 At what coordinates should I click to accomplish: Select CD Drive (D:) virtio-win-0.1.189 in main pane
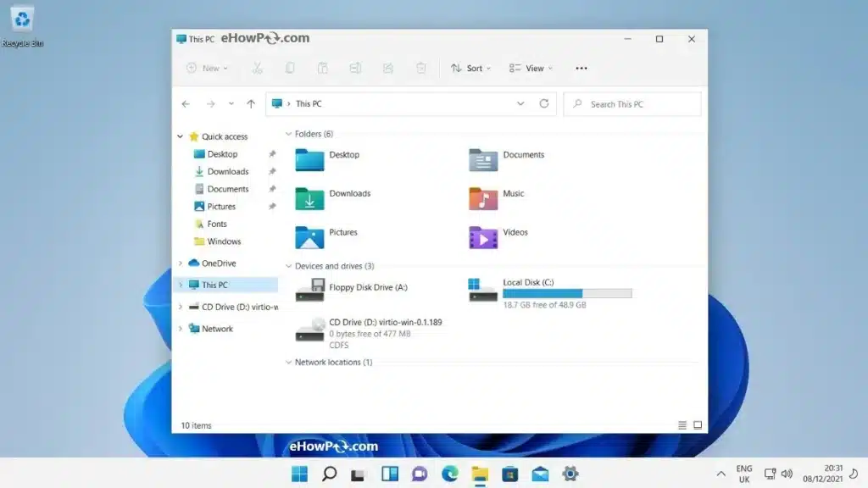368,332
